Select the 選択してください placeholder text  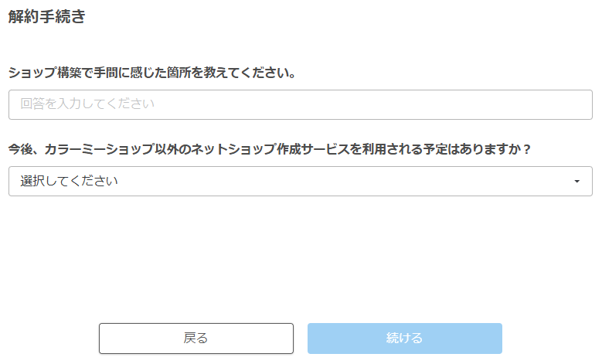coord(70,182)
